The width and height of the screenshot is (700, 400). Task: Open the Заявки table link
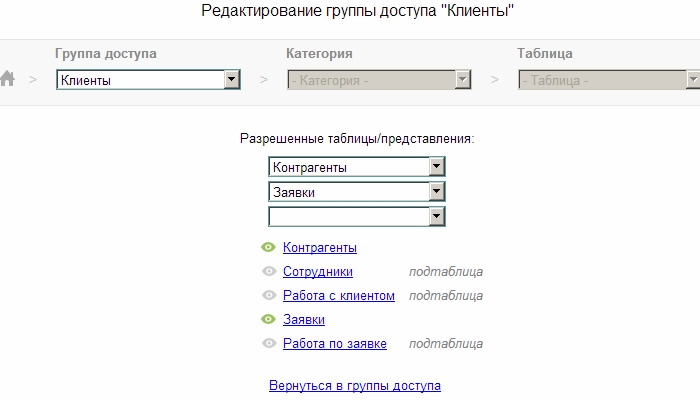point(304,319)
